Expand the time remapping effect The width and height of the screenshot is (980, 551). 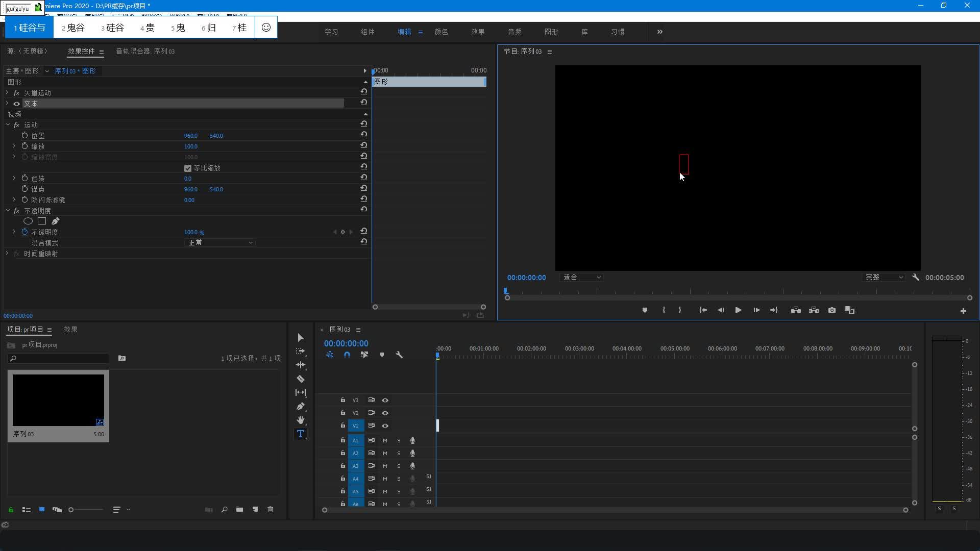coord(7,253)
